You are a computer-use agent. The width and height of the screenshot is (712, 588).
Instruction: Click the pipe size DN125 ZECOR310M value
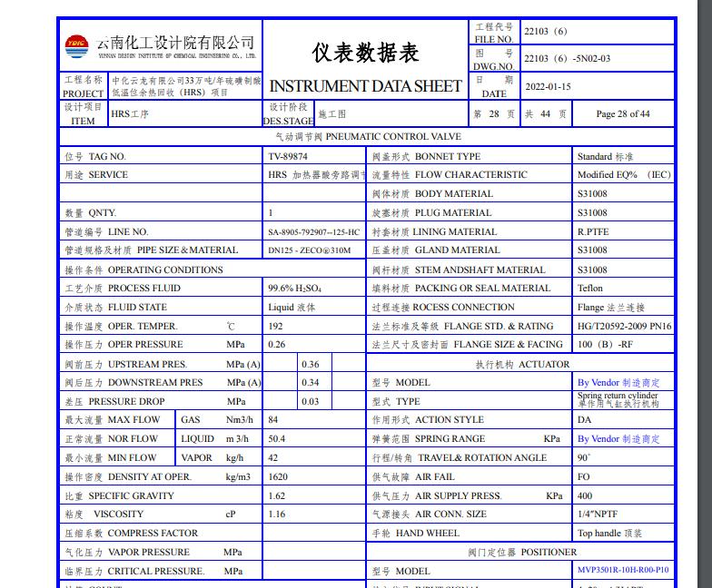309,250
